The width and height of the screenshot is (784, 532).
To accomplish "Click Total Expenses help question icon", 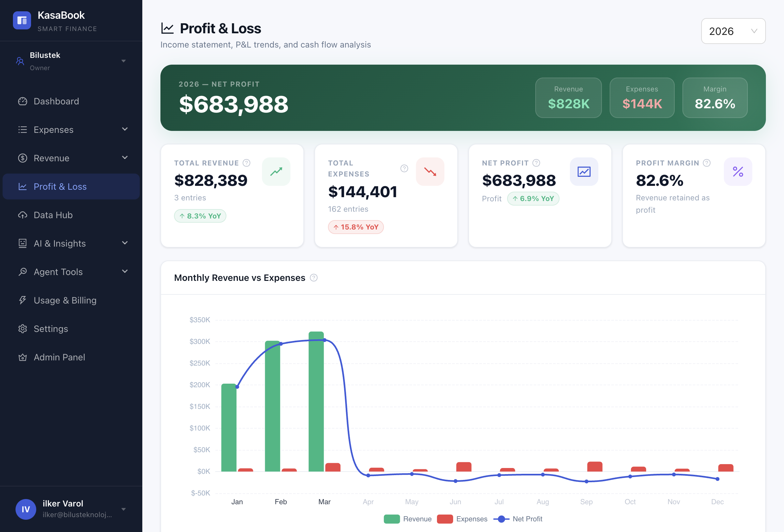I will [404, 168].
